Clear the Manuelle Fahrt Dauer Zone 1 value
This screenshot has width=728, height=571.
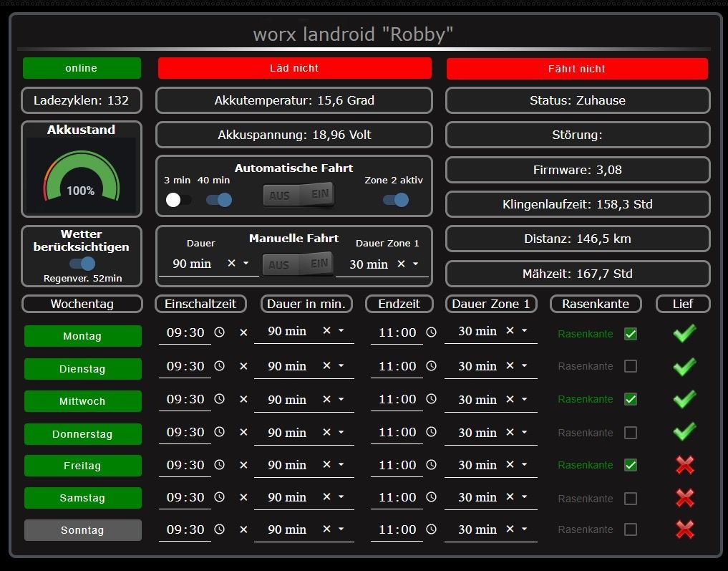[x=401, y=264]
